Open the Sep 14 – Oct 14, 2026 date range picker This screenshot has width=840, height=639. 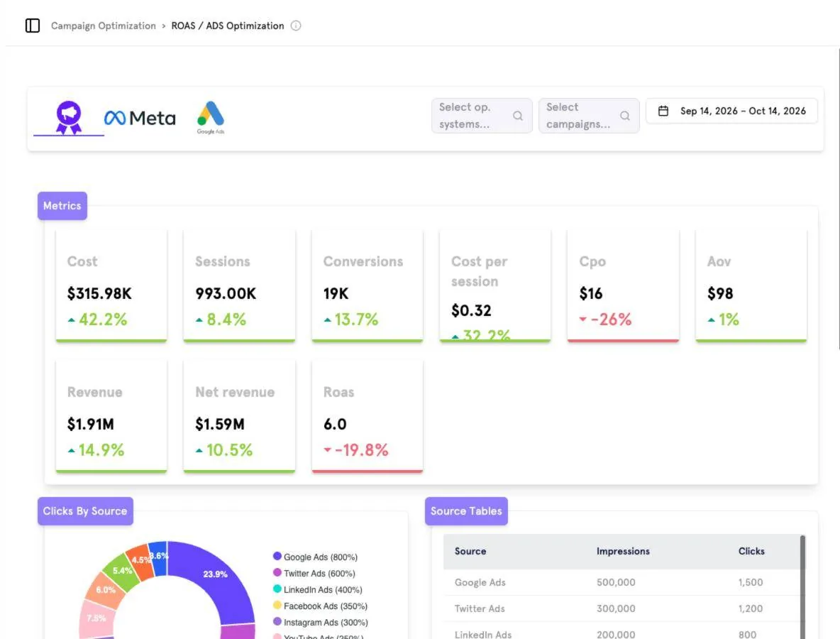(x=731, y=111)
